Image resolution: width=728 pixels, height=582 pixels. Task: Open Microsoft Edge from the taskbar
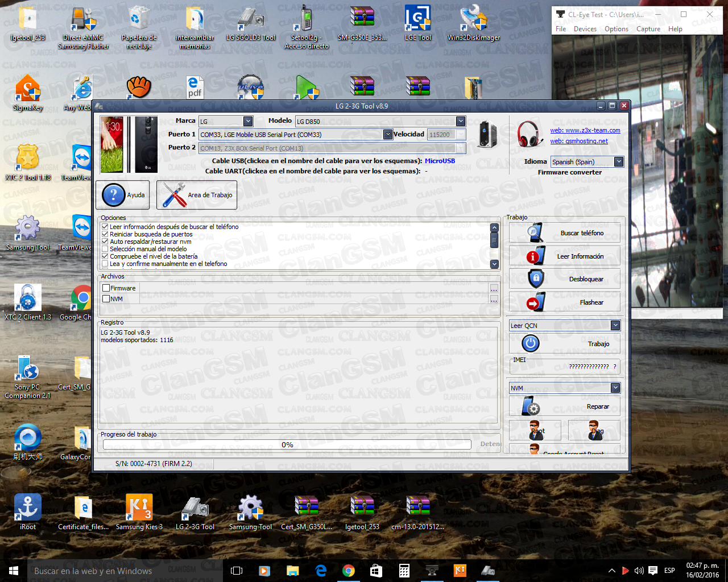point(321,571)
